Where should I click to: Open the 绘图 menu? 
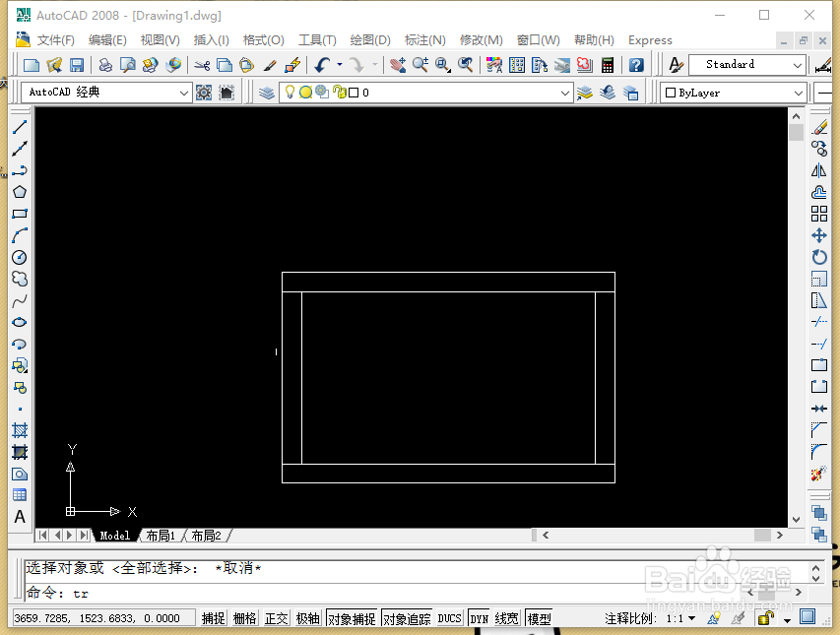tap(369, 40)
